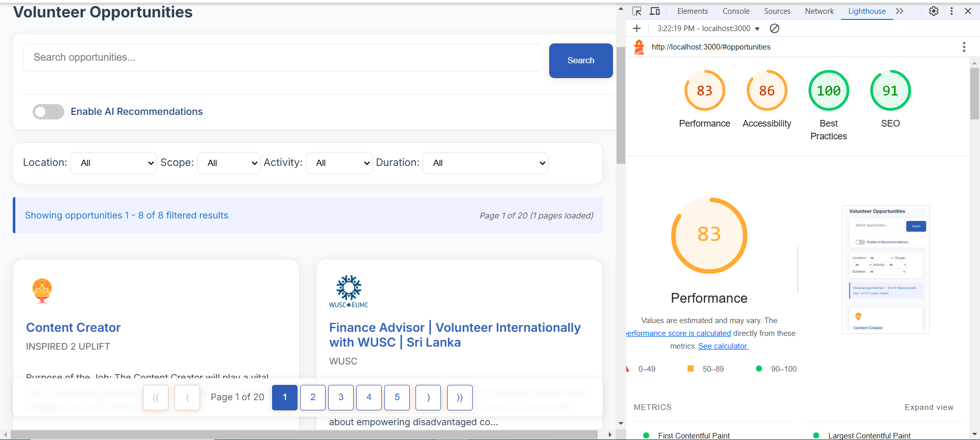Switch to the Sources tab
The width and height of the screenshot is (980, 440).
[x=777, y=11]
